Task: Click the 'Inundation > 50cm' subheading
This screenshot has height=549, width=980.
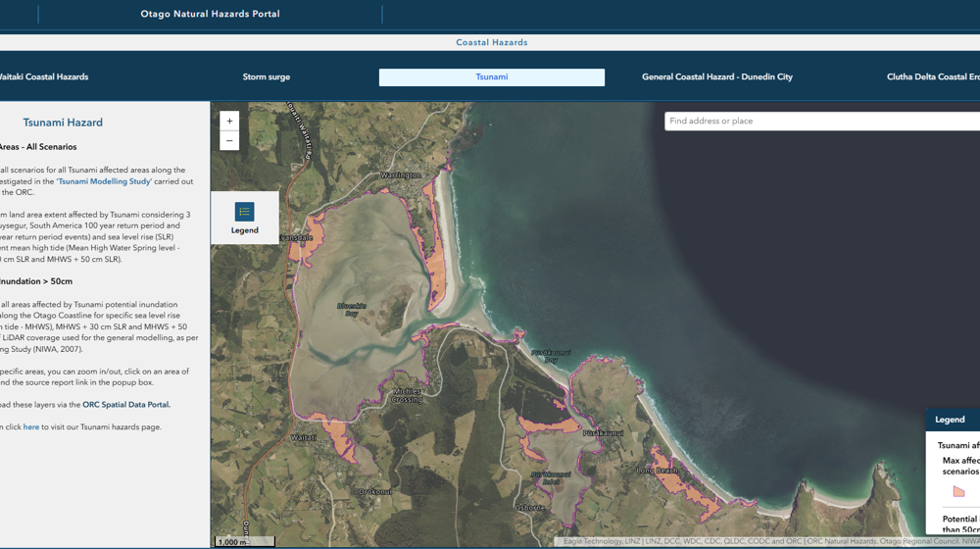Action: click(36, 281)
